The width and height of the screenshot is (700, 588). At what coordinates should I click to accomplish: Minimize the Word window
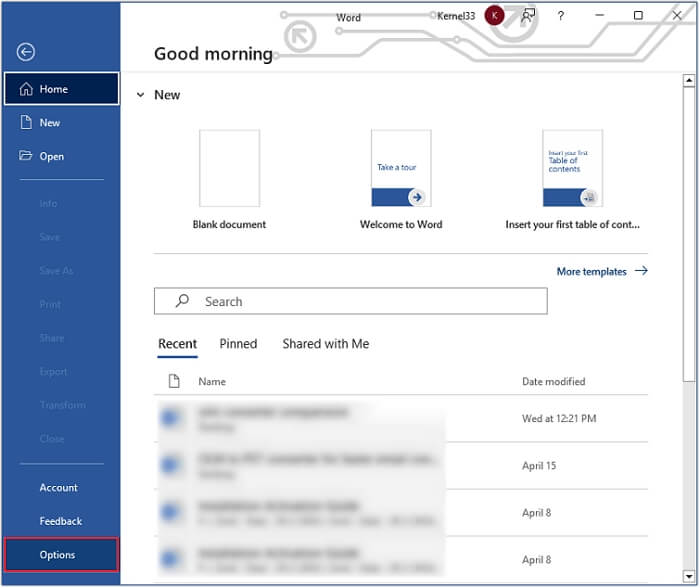point(600,15)
